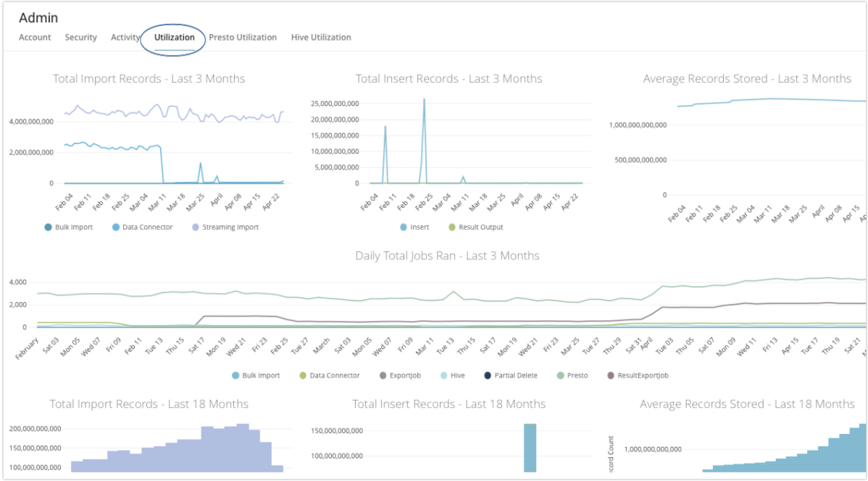Toggle Data Connector in Daily Total Jobs legend

click(x=328, y=375)
